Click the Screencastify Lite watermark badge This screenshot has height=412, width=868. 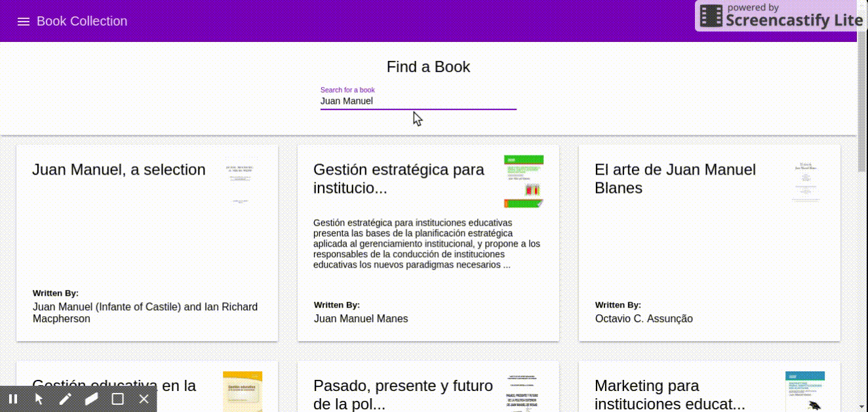(x=780, y=16)
